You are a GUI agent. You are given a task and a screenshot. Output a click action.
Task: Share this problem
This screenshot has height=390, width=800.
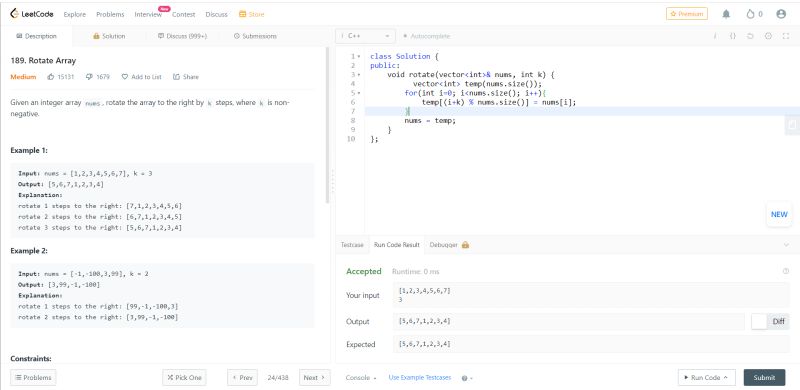(186, 77)
